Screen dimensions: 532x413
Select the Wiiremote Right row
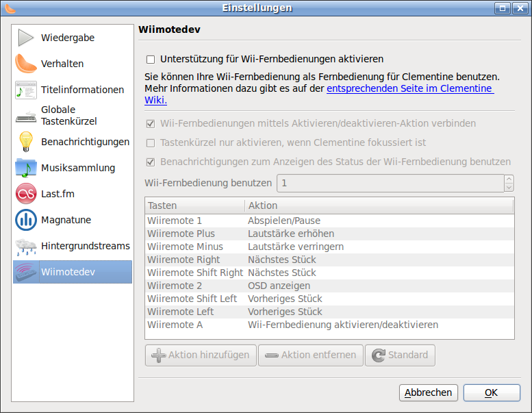[x=329, y=260]
